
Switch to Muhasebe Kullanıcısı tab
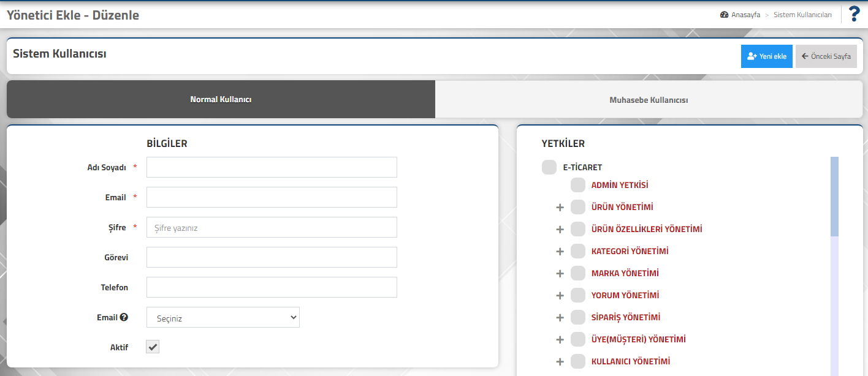[649, 99]
